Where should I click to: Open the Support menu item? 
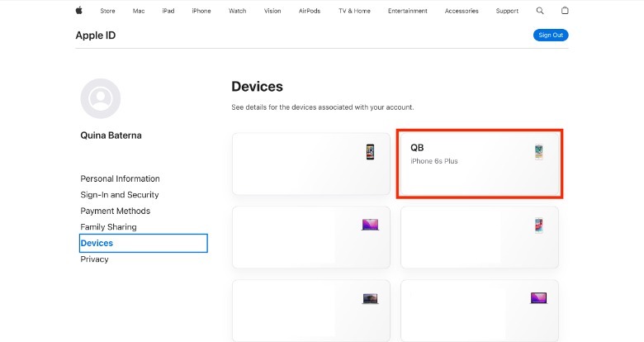pos(508,11)
